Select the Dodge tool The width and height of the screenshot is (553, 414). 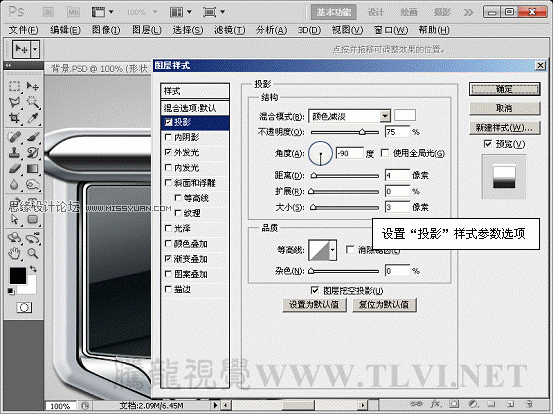pyautogui.click(x=32, y=184)
